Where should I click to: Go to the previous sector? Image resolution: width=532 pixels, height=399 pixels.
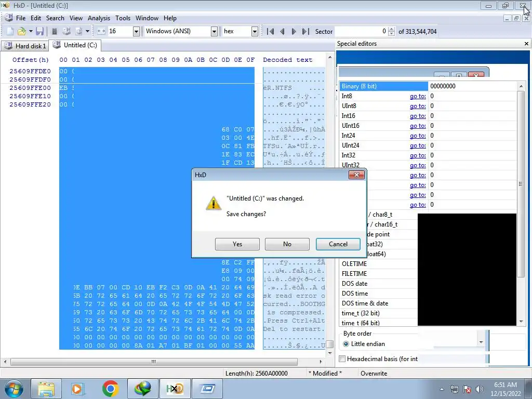(282, 31)
